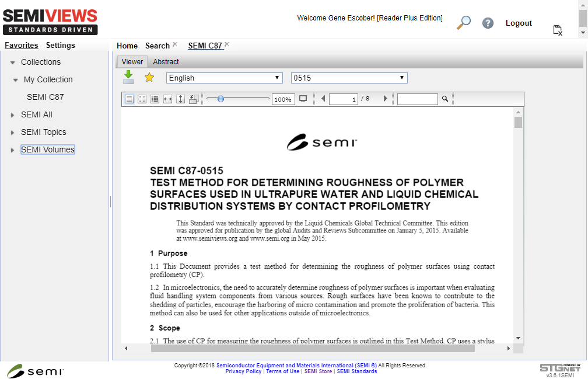Open Semiconductor Equipment and Materials International link
Screen dimensions: 588x379
(x=296, y=365)
